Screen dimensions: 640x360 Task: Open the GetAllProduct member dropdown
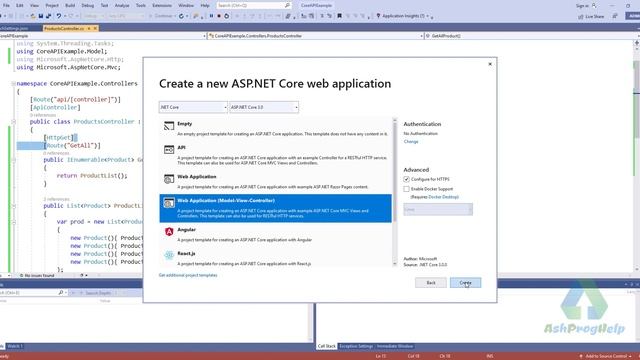529,36
